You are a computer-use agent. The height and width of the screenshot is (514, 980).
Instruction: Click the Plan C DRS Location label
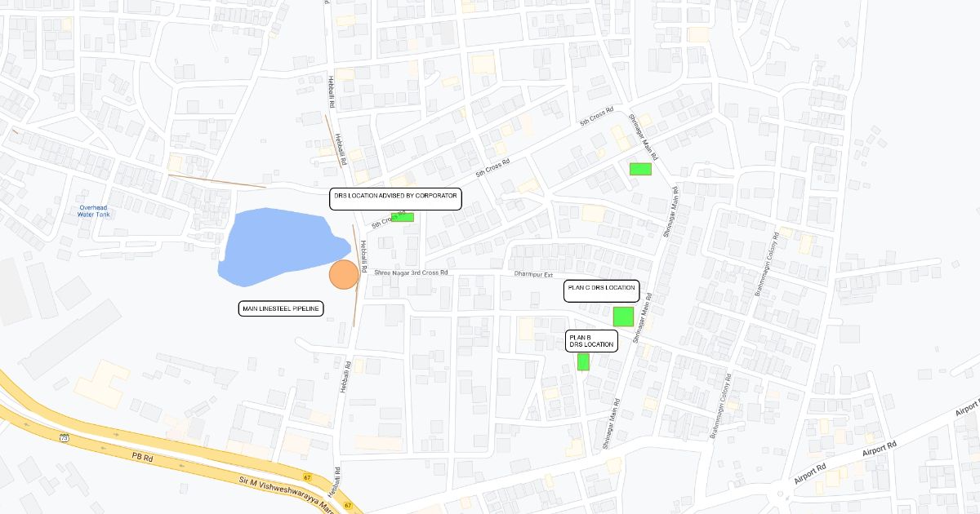coord(601,290)
